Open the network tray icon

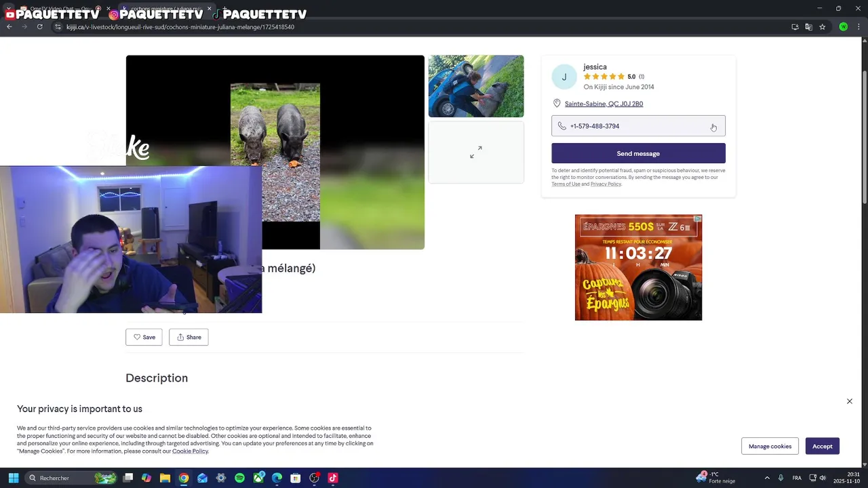pyautogui.click(x=813, y=478)
